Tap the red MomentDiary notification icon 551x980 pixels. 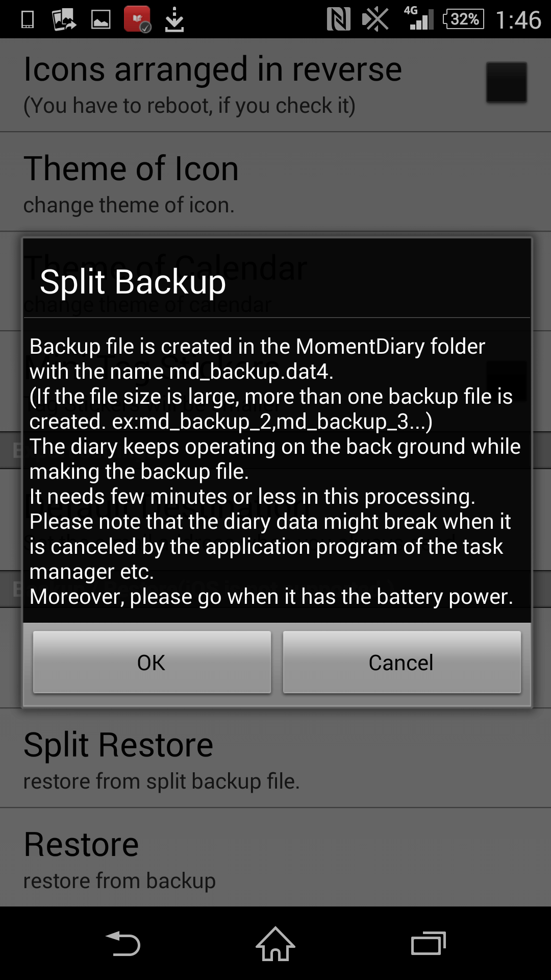point(137,19)
